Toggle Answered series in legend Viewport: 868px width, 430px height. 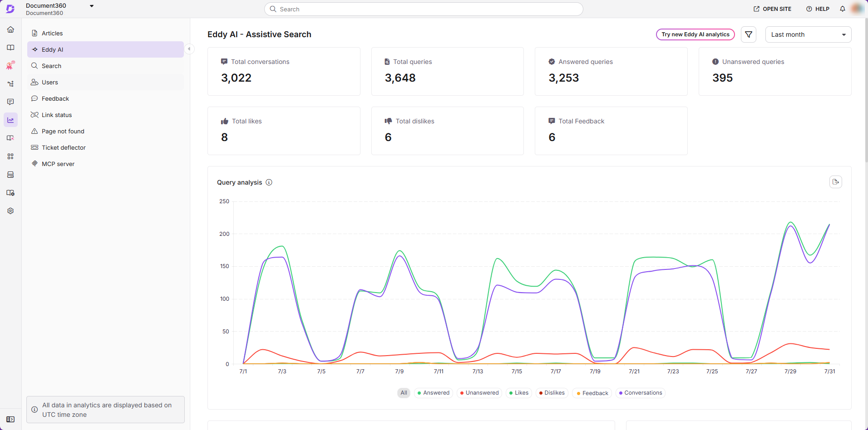tap(433, 393)
